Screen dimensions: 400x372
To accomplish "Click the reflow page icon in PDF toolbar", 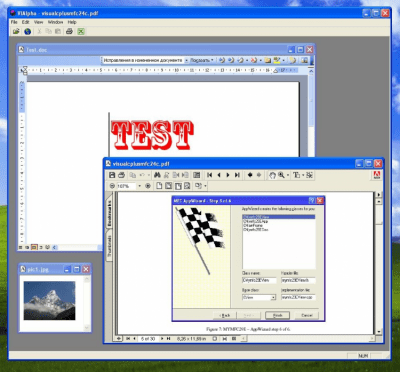I will click(187, 186).
